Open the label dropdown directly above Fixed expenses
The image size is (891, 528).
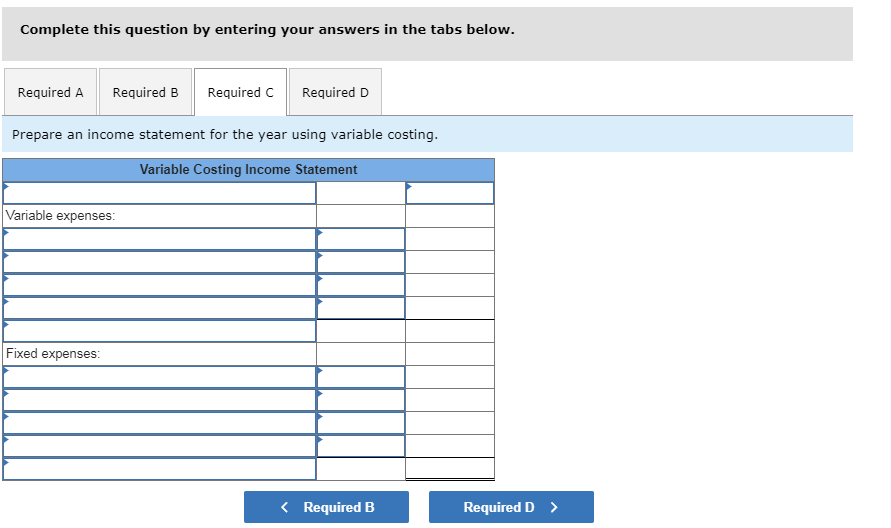[x=160, y=331]
